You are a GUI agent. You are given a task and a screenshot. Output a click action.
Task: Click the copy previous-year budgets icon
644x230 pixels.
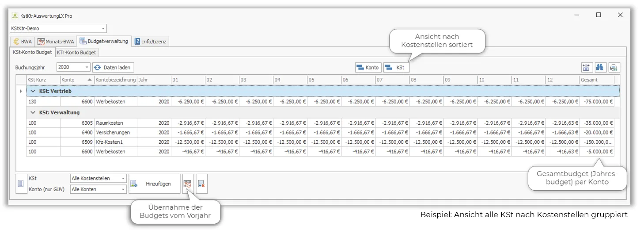(188, 184)
